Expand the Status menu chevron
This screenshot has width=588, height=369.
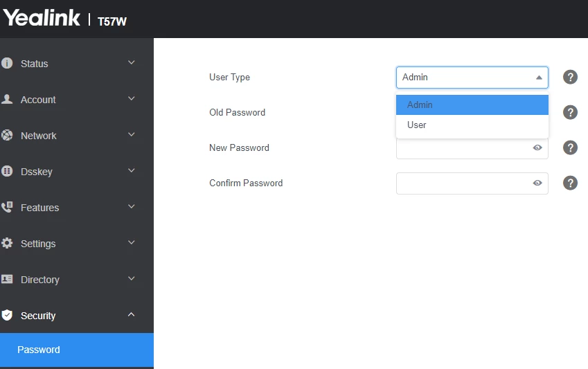[132, 62]
